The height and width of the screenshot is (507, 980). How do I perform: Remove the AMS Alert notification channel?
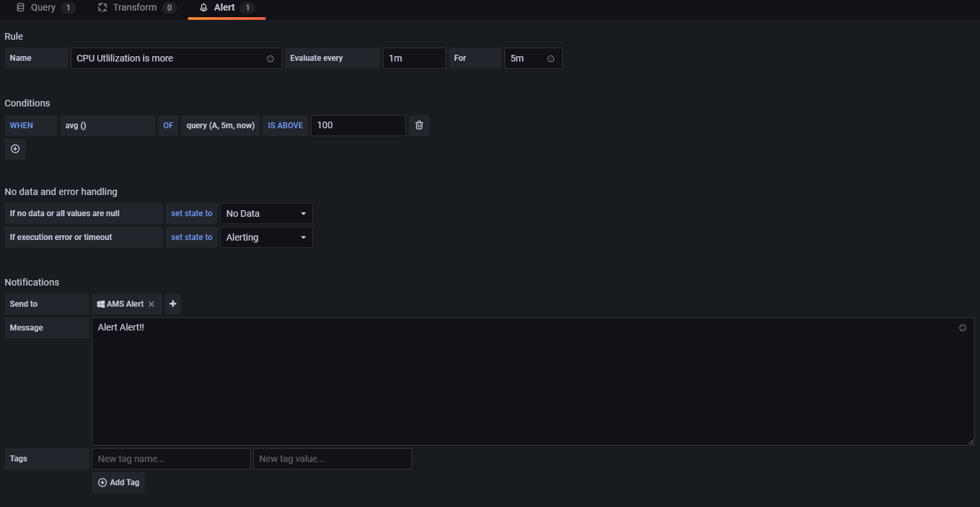[x=151, y=304]
